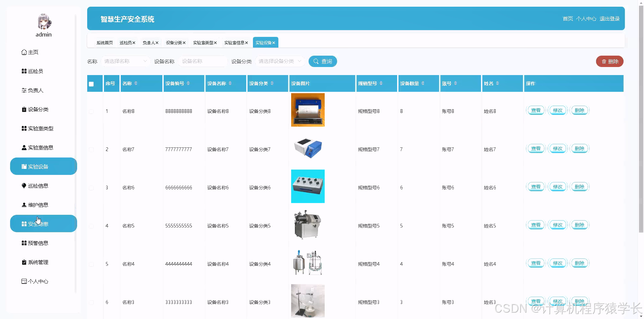Click the grid icon beside 巡检员

coord(24,71)
